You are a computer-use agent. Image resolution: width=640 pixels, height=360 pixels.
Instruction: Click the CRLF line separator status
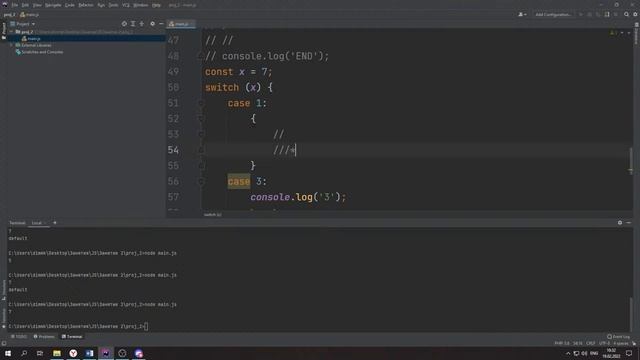click(x=590, y=343)
